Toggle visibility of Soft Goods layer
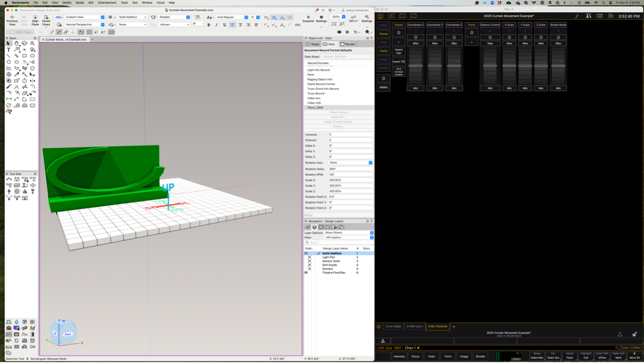The height and width of the screenshot is (364, 644). click(309, 265)
